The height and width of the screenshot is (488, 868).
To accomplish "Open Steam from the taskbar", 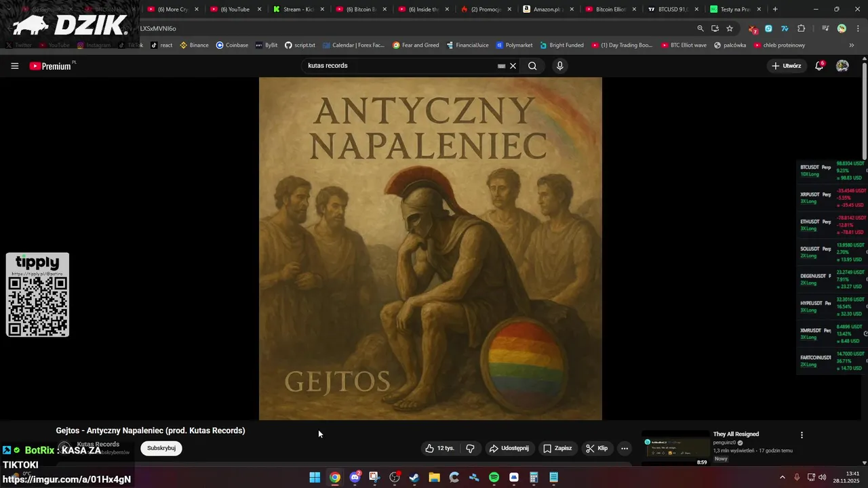I will click(x=414, y=477).
